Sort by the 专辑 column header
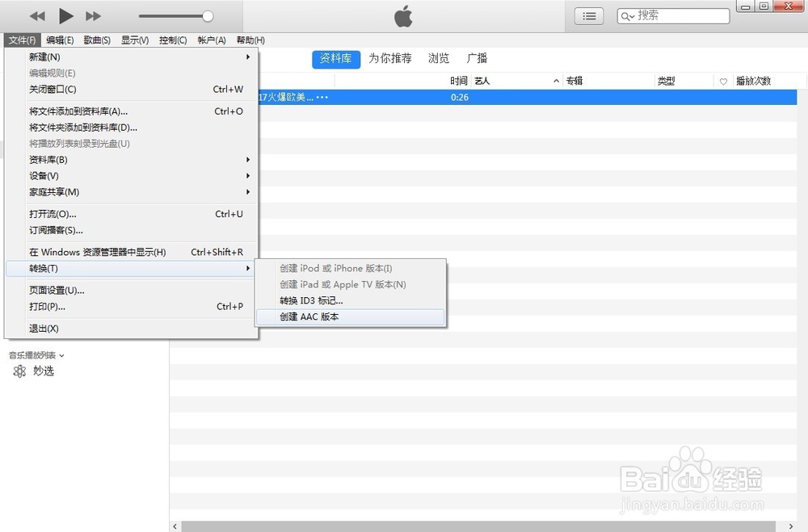808x532 pixels. tap(574, 81)
